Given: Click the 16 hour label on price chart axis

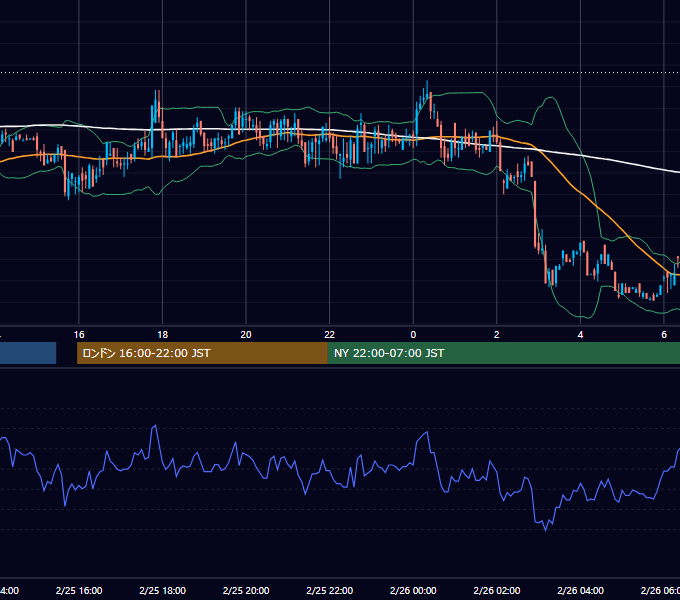Looking at the screenshot, I should 79,335.
